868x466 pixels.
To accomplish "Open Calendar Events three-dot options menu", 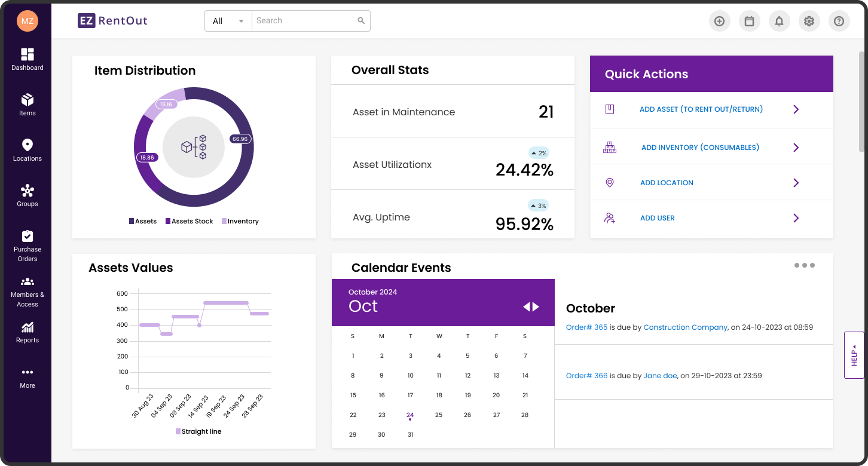I will pyautogui.click(x=804, y=265).
